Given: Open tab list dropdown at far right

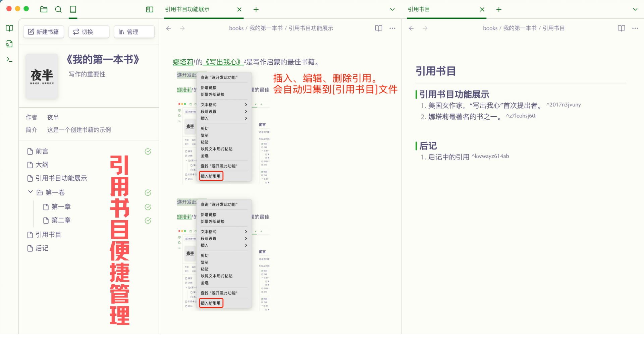Looking at the screenshot, I should coord(635,9).
